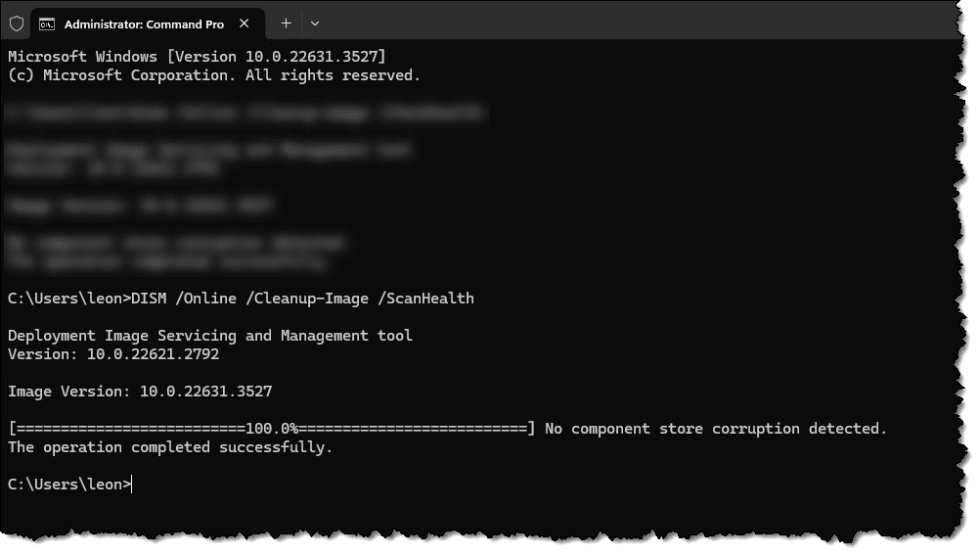Click the Microsoft Windows version line

197,56
